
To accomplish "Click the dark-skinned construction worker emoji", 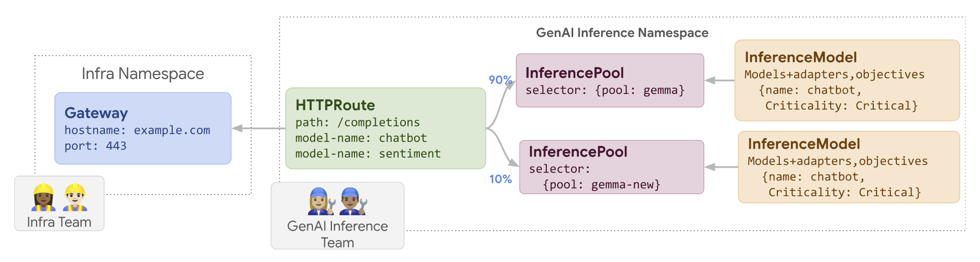I will [x=44, y=197].
